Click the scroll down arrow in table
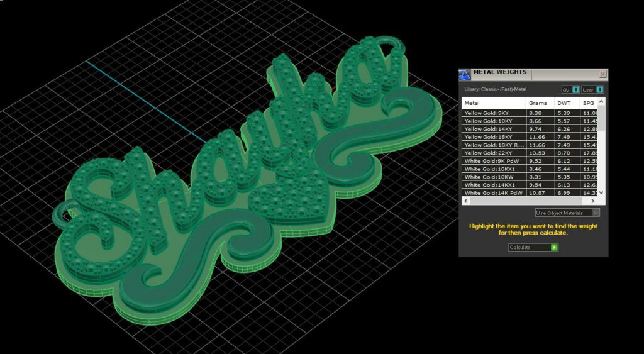 [x=601, y=192]
